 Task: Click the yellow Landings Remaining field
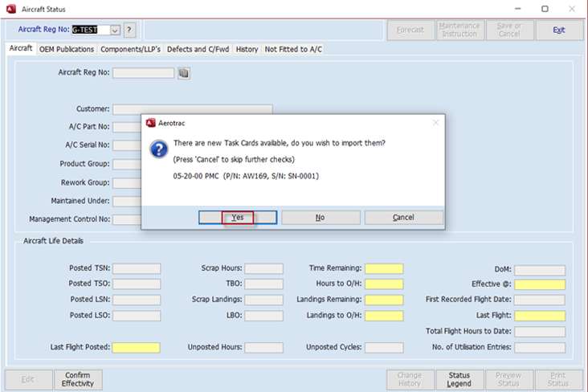(384, 300)
